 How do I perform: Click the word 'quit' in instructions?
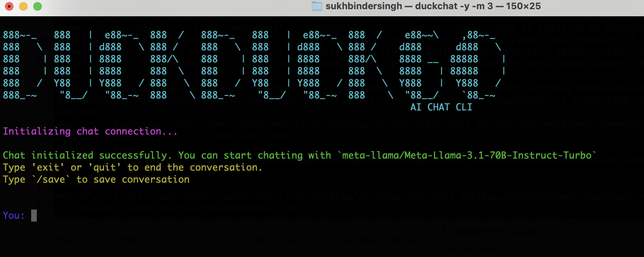point(104,167)
